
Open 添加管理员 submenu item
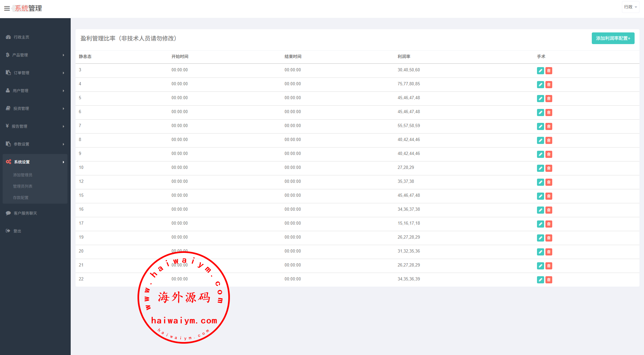[x=23, y=175]
